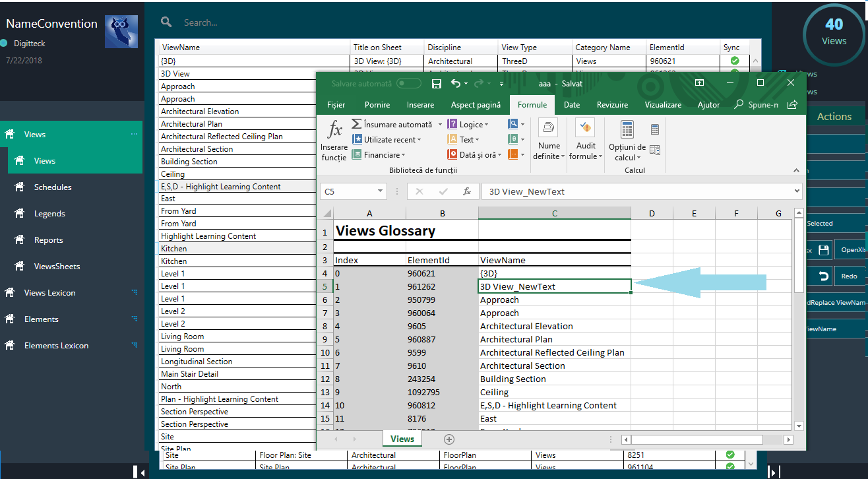This screenshot has width=868, height=479.
Task: Open the Dată și oră functions
Action: [x=474, y=155]
